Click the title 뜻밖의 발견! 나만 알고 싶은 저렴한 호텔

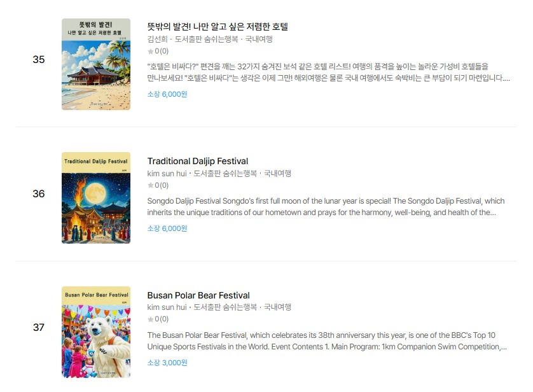[218, 27]
